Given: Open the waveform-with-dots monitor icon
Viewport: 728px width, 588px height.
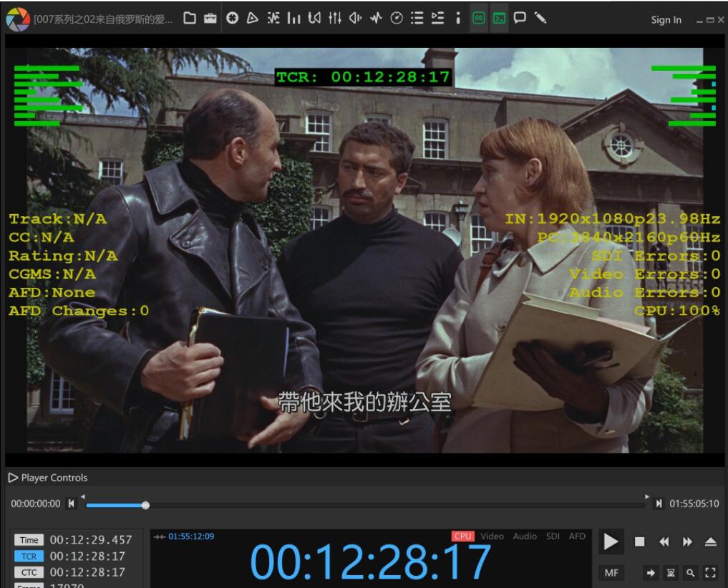Looking at the screenshot, I should coord(273,18).
